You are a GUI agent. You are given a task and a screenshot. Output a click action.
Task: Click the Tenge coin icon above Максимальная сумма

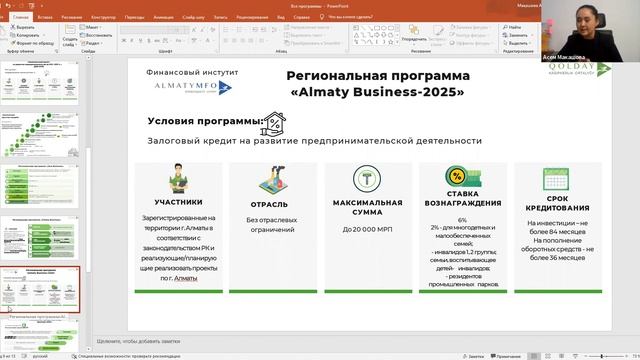tap(367, 178)
